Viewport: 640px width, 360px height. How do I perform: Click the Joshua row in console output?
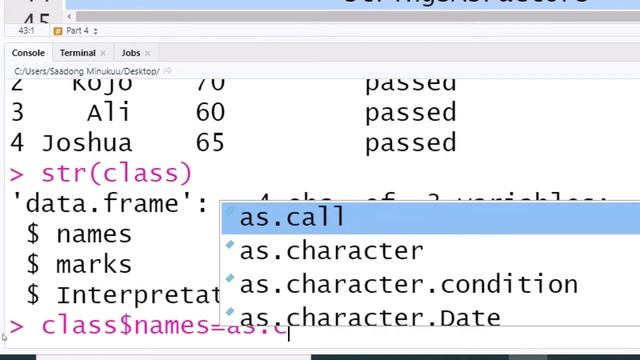[x=233, y=143]
